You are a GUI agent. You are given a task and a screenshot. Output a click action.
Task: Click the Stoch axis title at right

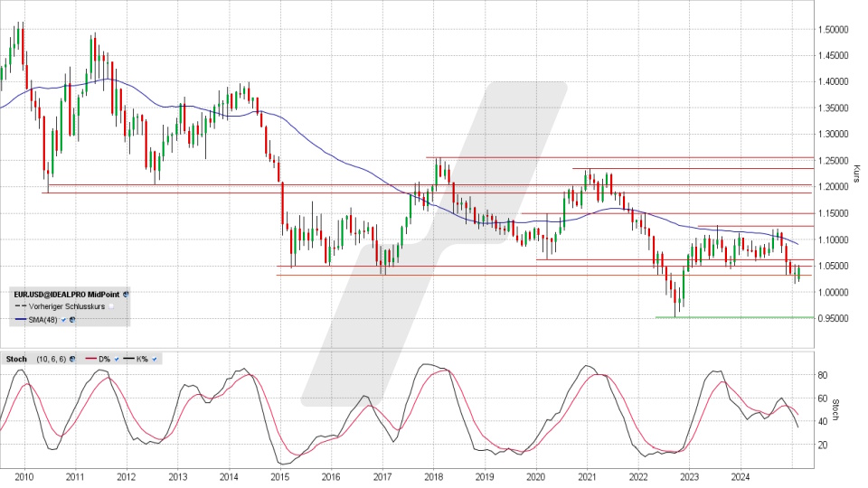(835, 409)
